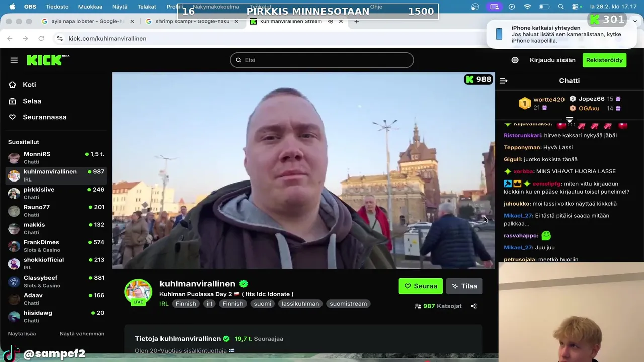
Task: Click the wortte420 top gifter badge
Action: coord(525,104)
